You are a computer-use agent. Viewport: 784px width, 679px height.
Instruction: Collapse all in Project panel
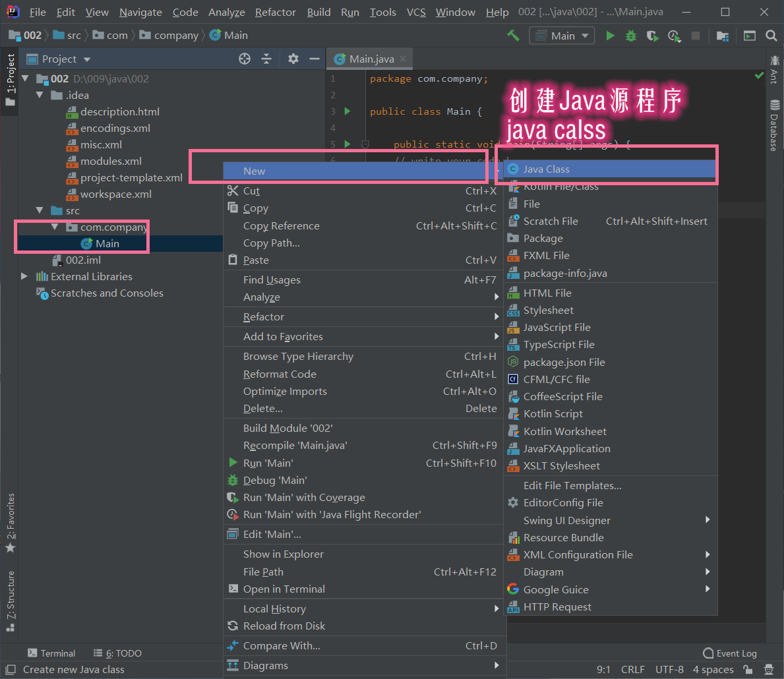pyautogui.click(x=266, y=59)
